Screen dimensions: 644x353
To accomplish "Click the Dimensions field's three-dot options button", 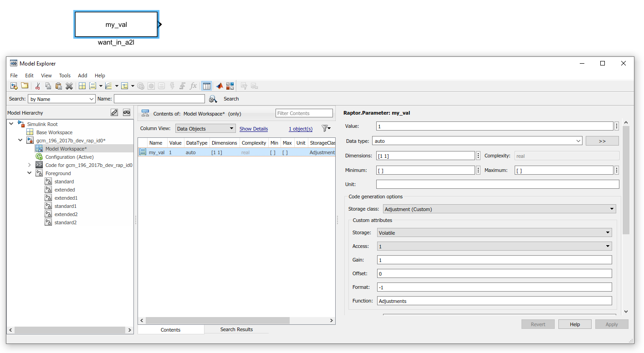I will [478, 156].
